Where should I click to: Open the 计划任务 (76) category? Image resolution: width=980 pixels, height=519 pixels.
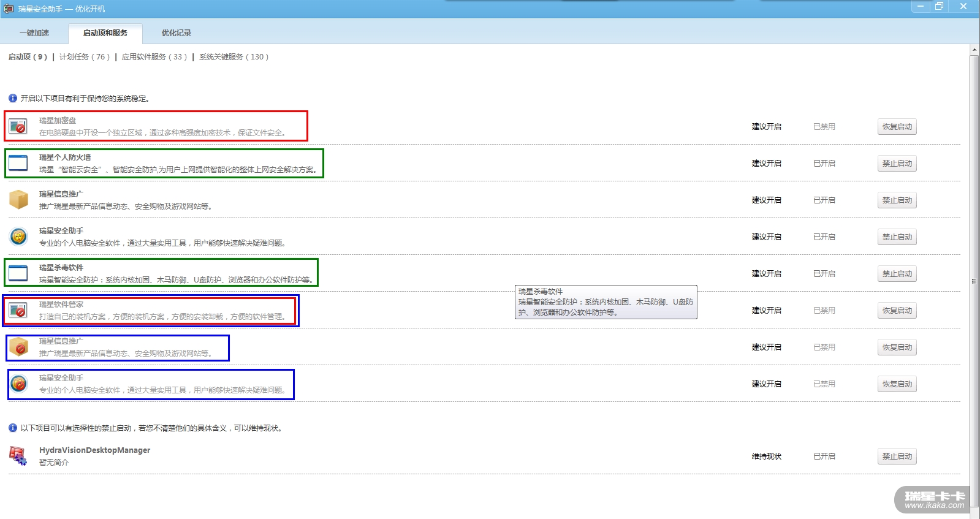pos(85,57)
